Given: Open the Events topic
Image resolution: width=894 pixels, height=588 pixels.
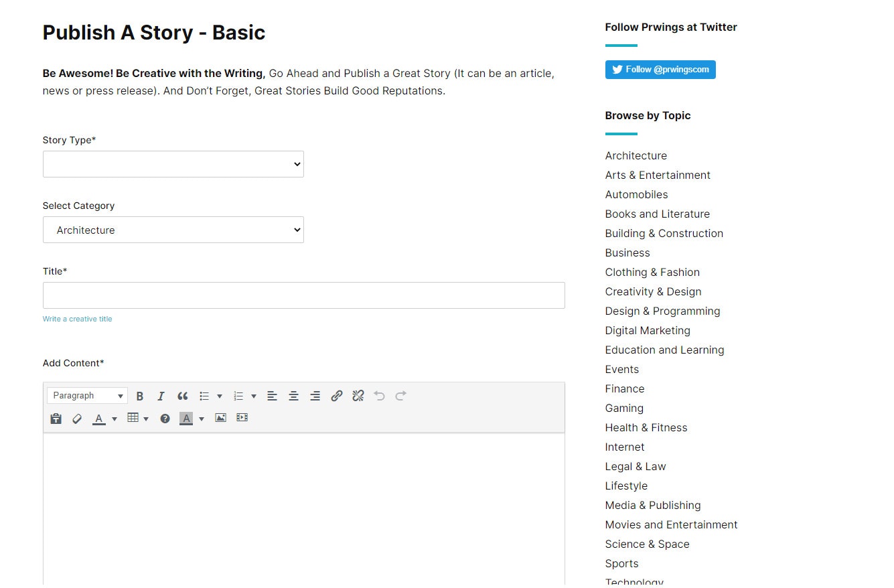Looking at the screenshot, I should [x=622, y=369].
